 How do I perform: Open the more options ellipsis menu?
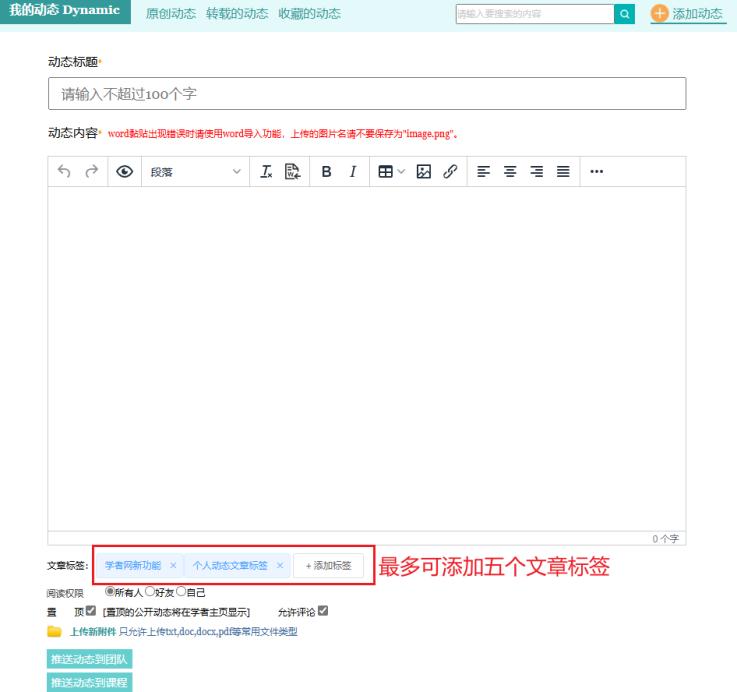(597, 172)
